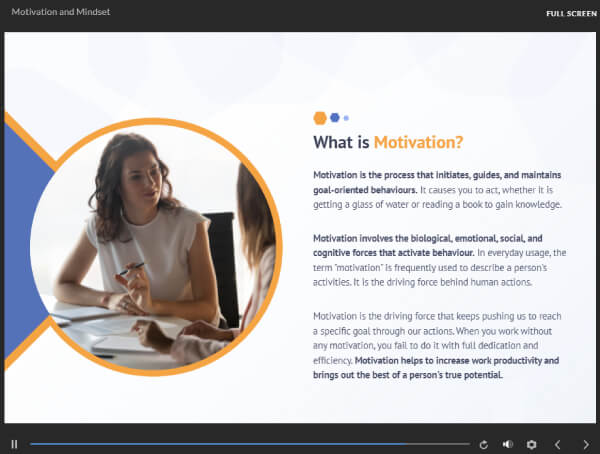Viewport: 600px width, 454px height.
Task: Select the 'What is Motivation?' heading
Action: (x=387, y=142)
